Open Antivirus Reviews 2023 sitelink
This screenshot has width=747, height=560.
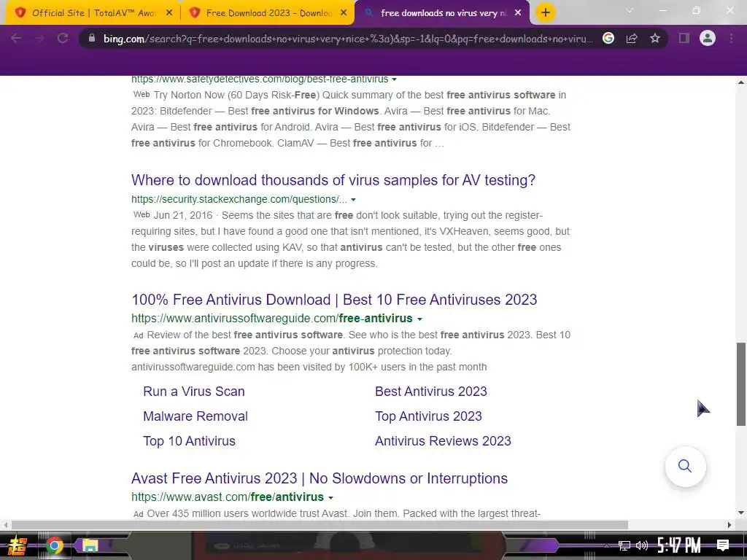coord(443,441)
